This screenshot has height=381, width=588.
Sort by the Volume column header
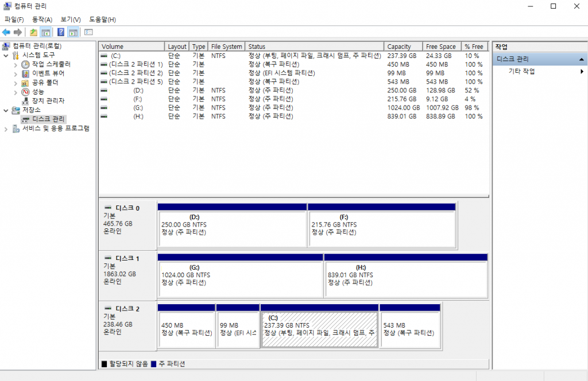click(x=131, y=46)
